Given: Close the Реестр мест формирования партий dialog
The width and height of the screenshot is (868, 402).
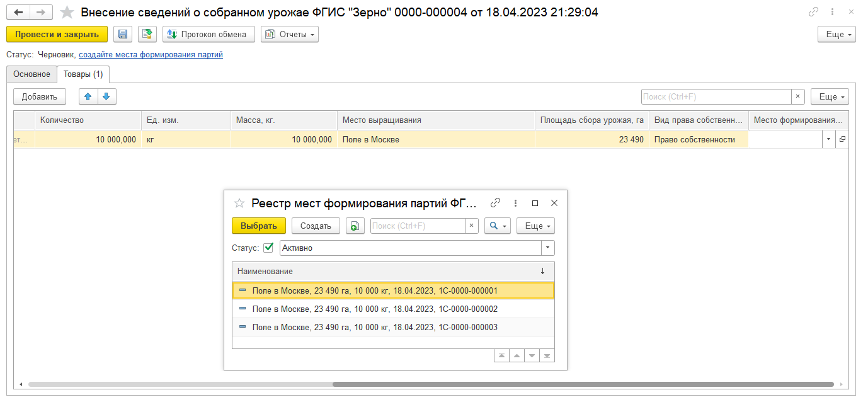Looking at the screenshot, I should [554, 203].
